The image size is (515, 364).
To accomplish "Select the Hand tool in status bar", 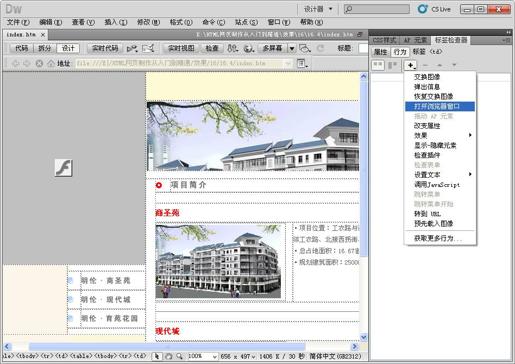I will [x=168, y=356].
